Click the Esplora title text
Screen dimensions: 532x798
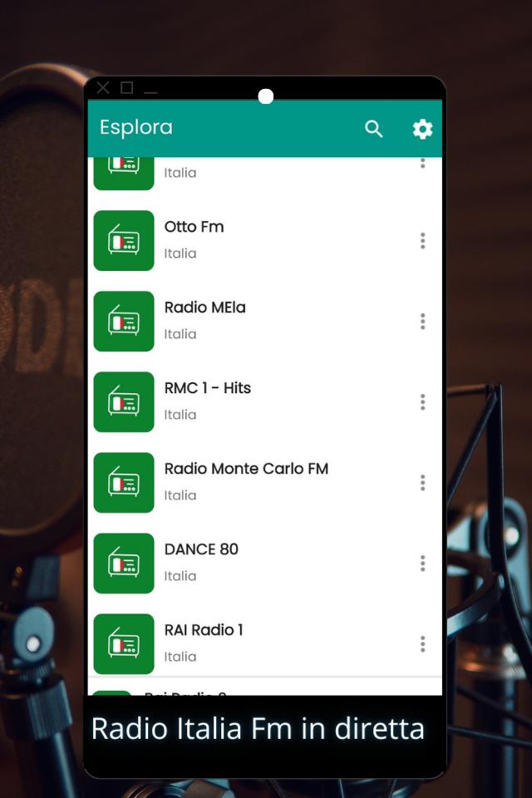click(x=136, y=128)
